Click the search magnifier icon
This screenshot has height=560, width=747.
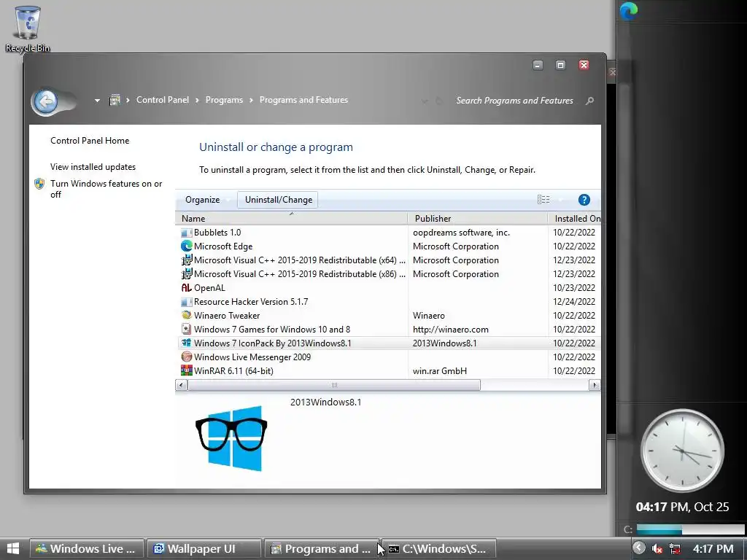(589, 101)
